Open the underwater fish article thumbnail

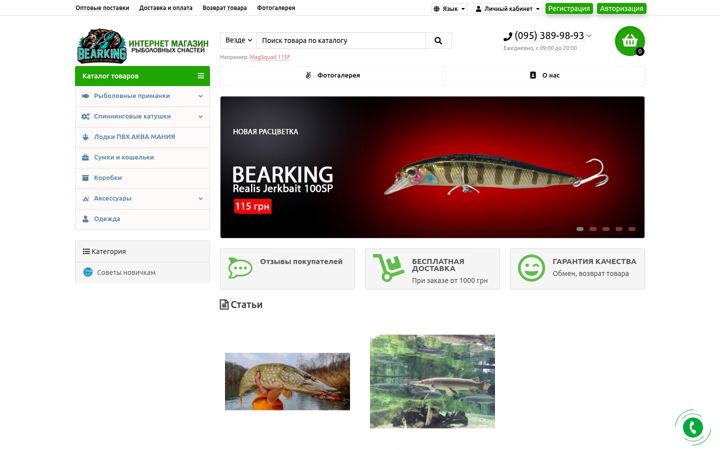(x=433, y=381)
